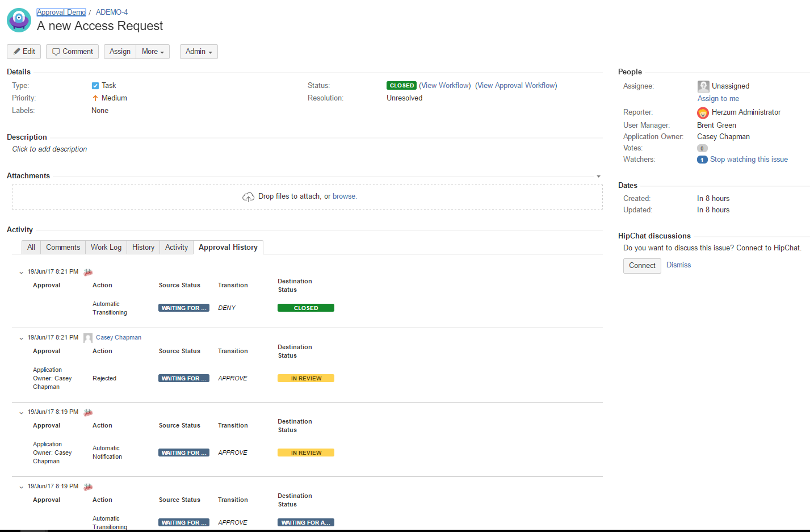Click the medium priority arrow icon
The height and width of the screenshot is (532, 810).
pos(95,98)
